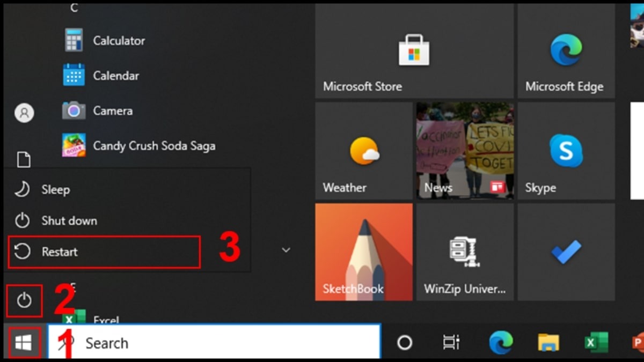Viewport: 644px width, 362px height.
Task: Open the Microsoft Edge tile
Action: (x=566, y=50)
